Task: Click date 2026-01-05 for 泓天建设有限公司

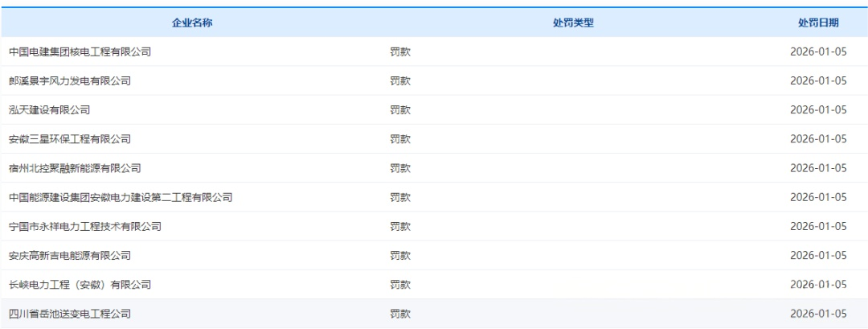Action: (x=819, y=110)
